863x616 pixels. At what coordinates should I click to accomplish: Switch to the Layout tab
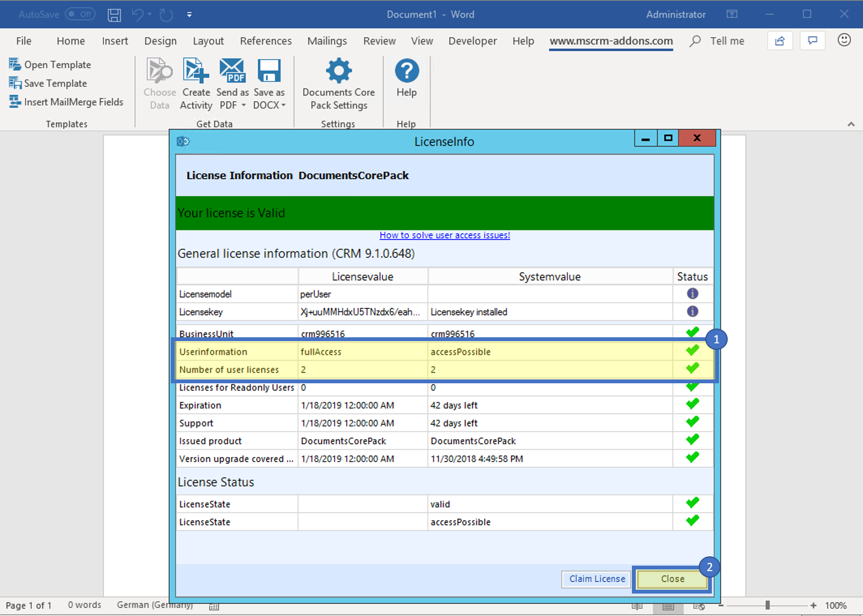coord(208,41)
